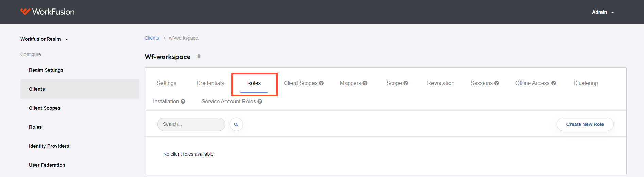
Task: Delete client using trash icon beside Wf-workspace
Action: coord(199,57)
